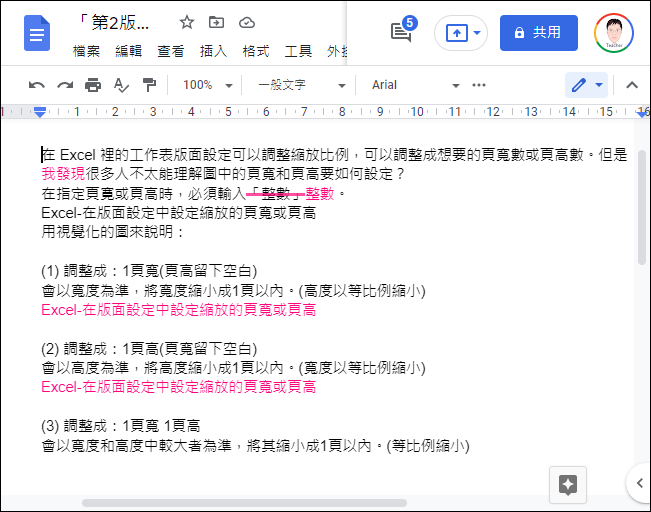Select the paint format tool
The width and height of the screenshot is (651, 512).
149,85
